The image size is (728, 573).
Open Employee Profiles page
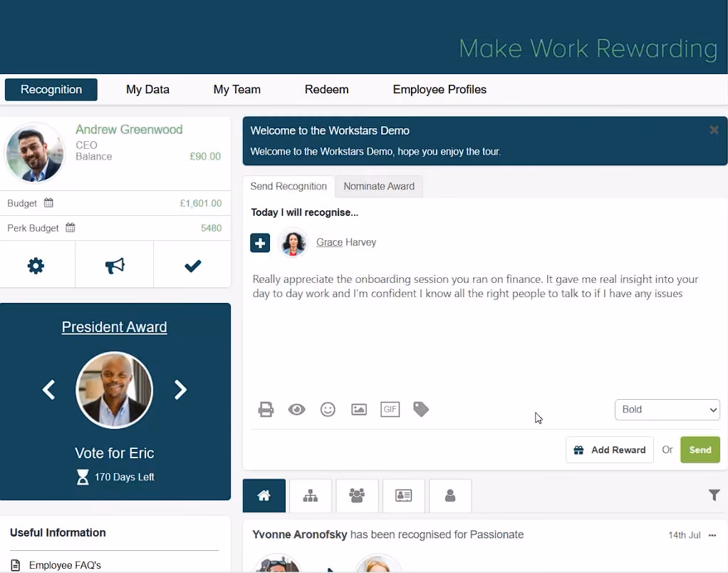440,90
